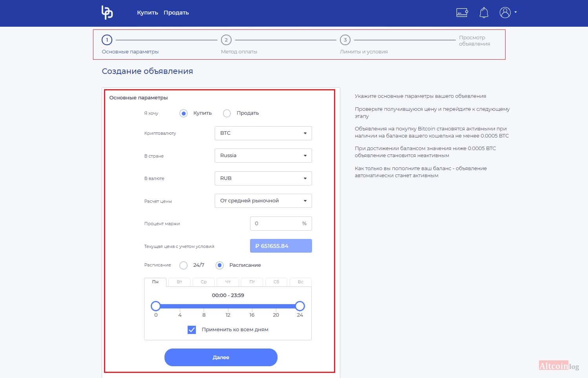Viewport: 588px width, 378px height.
Task: Select the Купить radio button
Action: coord(183,113)
